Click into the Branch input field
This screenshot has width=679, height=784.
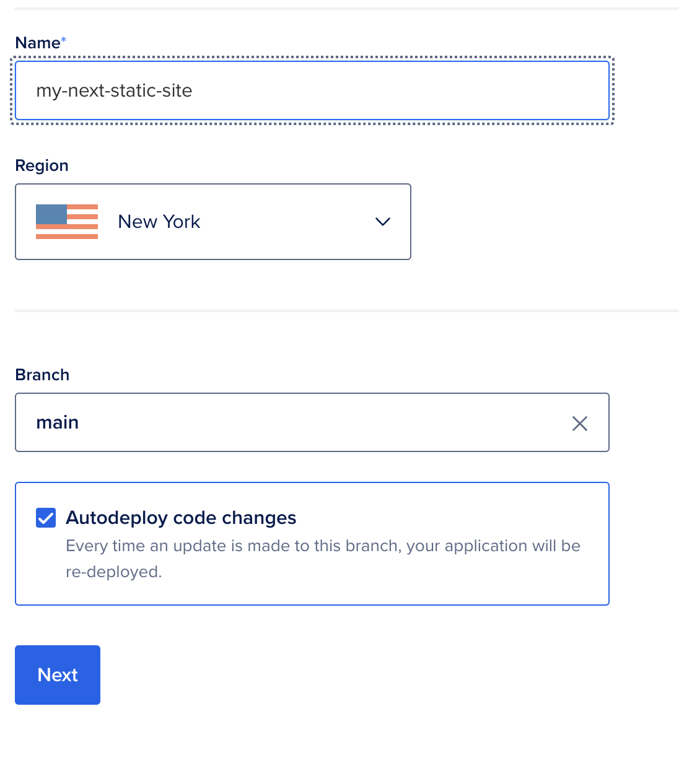point(312,422)
